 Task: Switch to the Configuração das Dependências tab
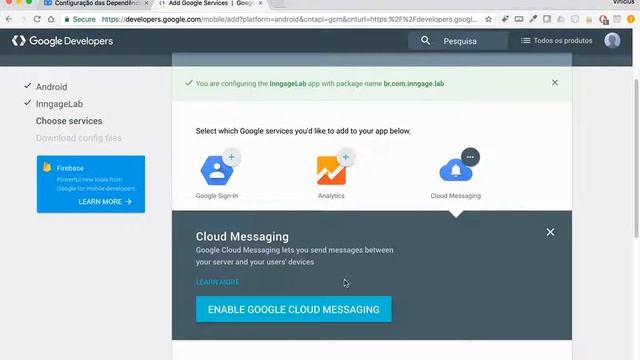96,3
